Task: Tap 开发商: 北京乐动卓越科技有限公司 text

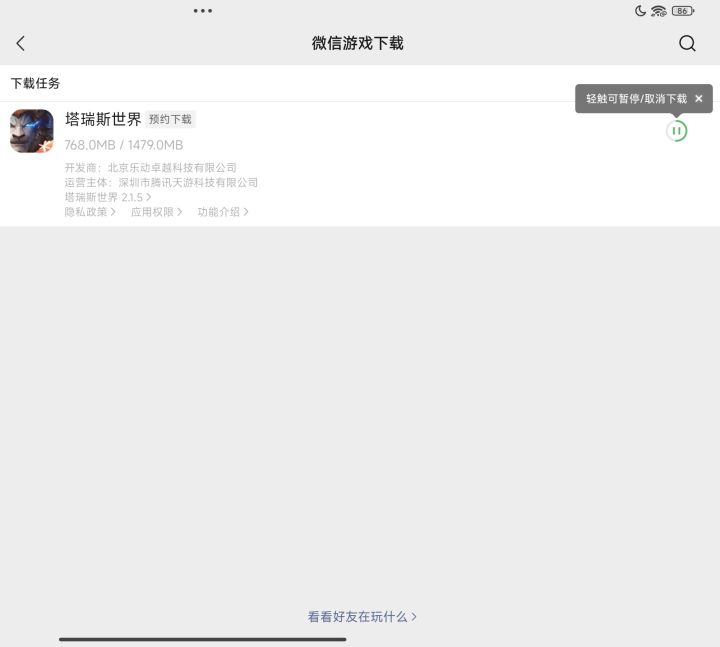Action: [151, 168]
